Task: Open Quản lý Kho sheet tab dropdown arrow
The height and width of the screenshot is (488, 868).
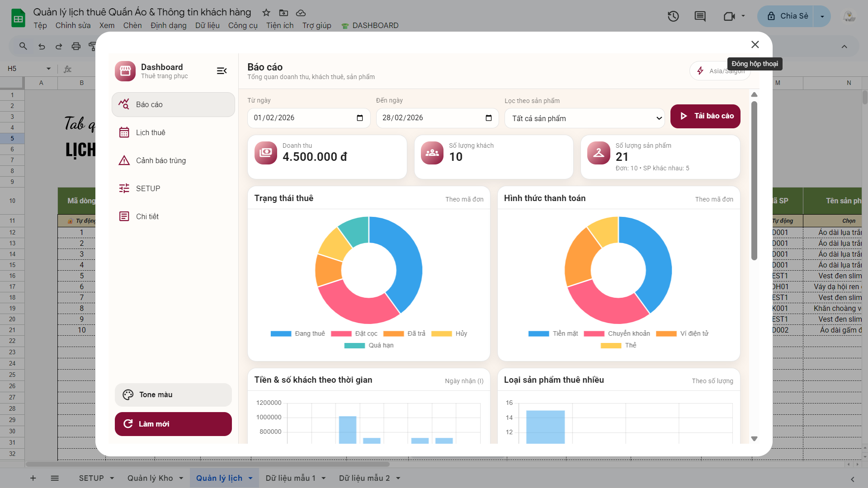Action: (181, 478)
